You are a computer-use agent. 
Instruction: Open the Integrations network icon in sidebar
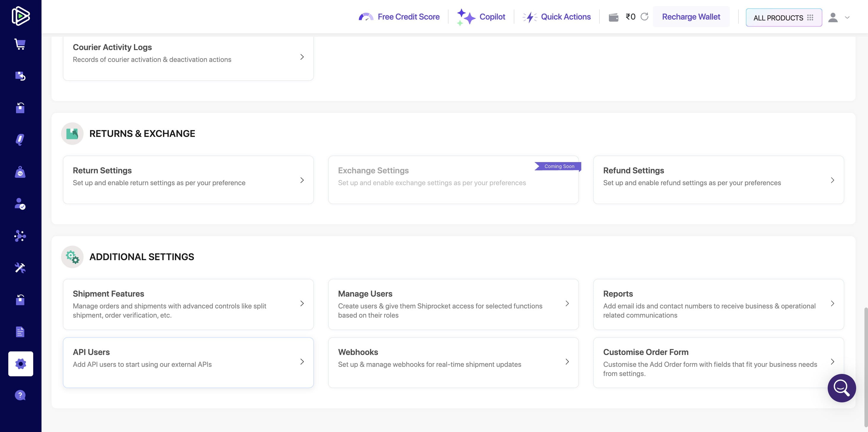[x=20, y=236]
